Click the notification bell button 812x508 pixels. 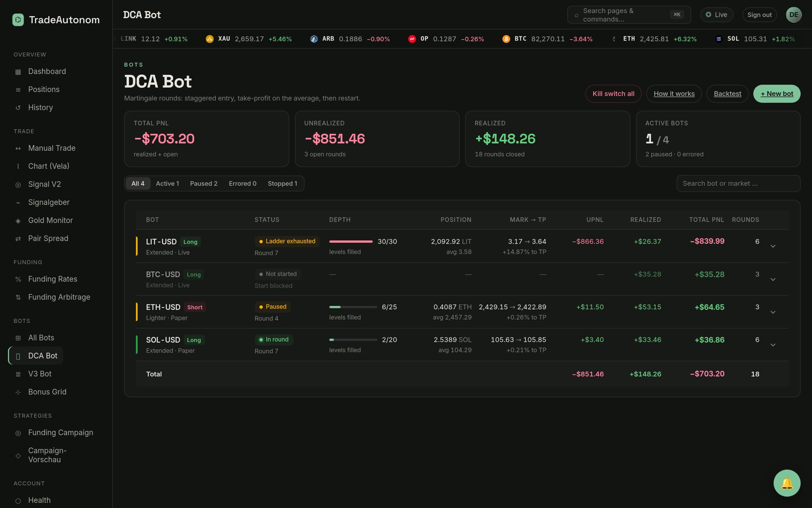(787, 483)
